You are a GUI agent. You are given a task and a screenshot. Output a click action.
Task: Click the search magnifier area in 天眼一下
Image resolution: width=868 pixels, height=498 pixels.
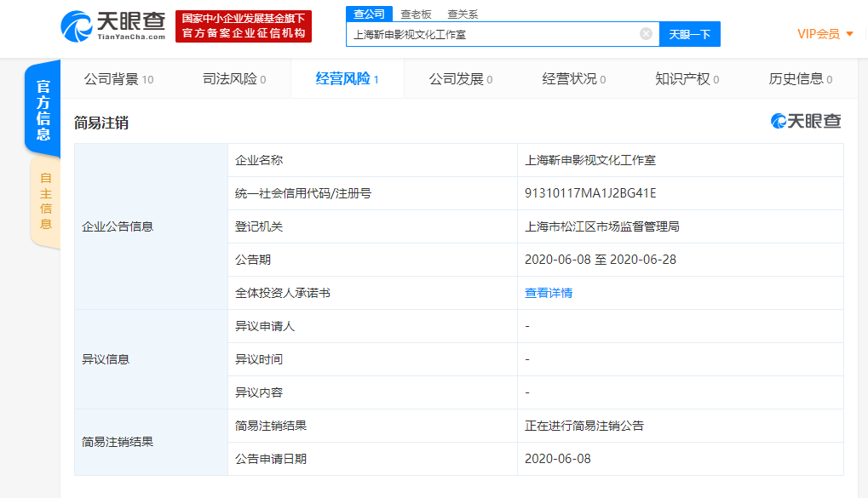tap(692, 34)
